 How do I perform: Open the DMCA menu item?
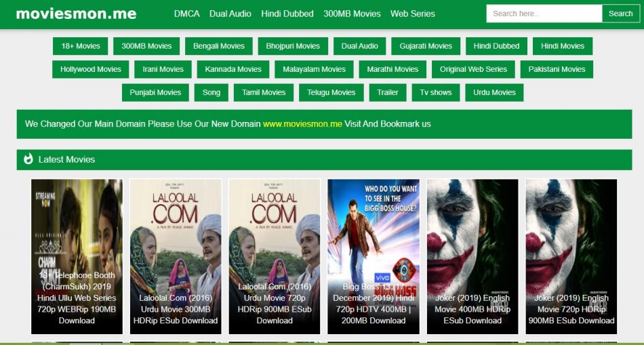[x=186, y=14]
